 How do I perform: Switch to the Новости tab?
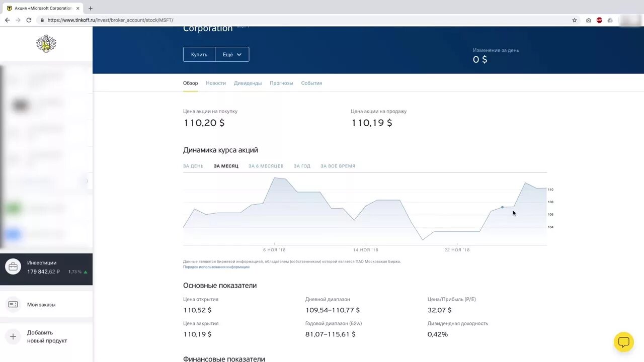(x=216, y=83)
